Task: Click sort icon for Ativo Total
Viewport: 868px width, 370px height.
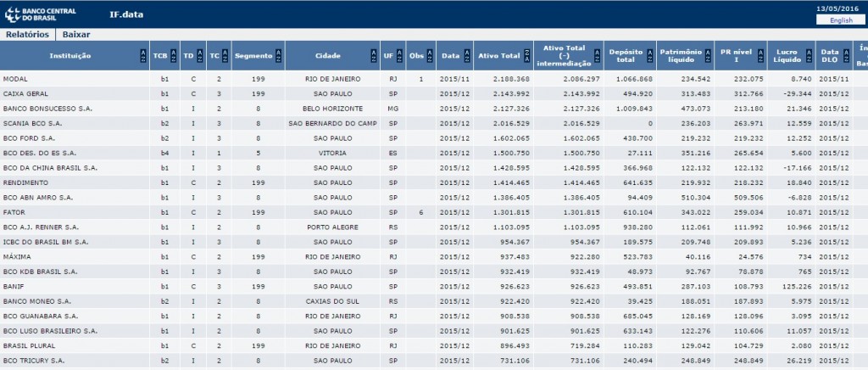Action: (527, 56)
